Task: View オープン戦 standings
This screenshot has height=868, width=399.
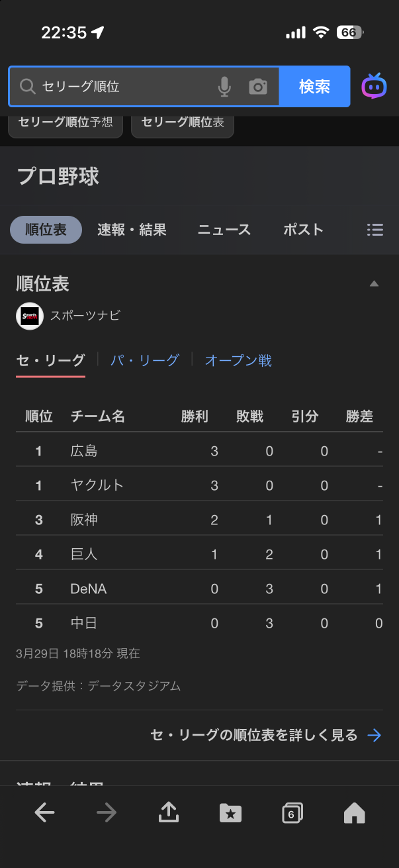Action: 238,360
